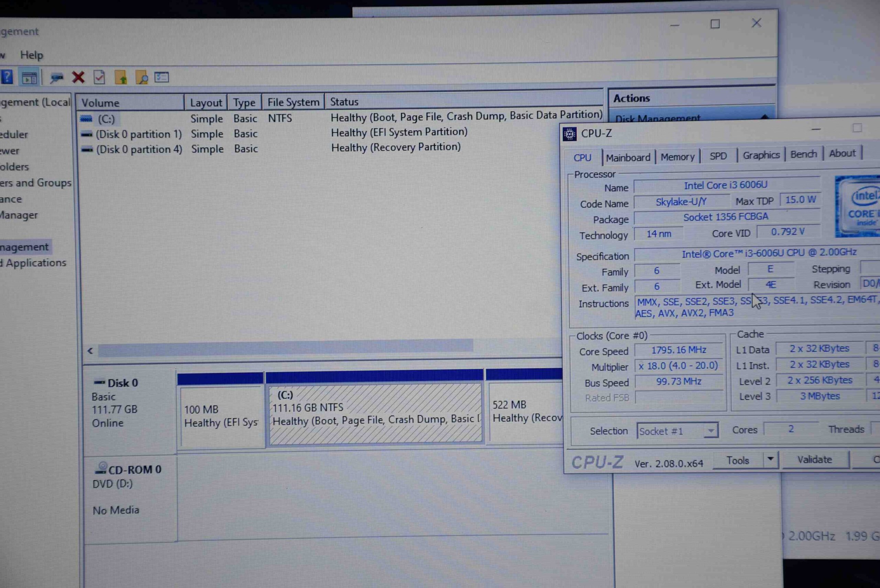Sort by the File System column header

tap(293, 102)
